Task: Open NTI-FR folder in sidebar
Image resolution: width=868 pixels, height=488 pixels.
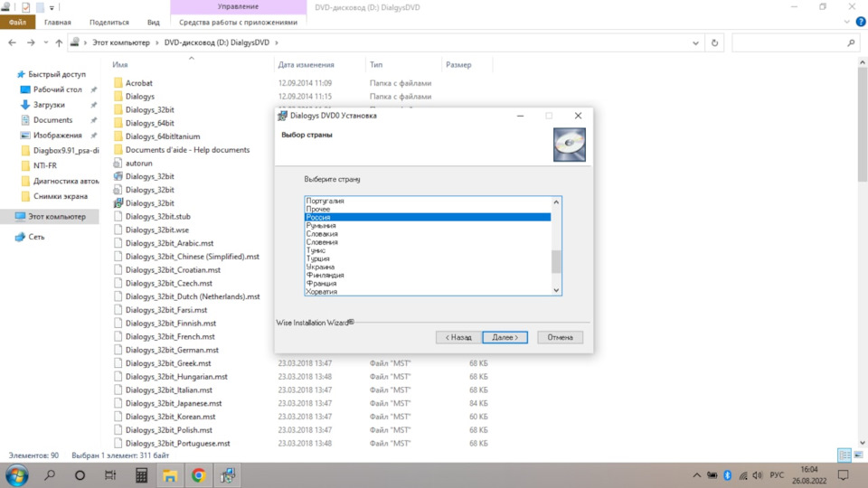Action: pos(45,165)
